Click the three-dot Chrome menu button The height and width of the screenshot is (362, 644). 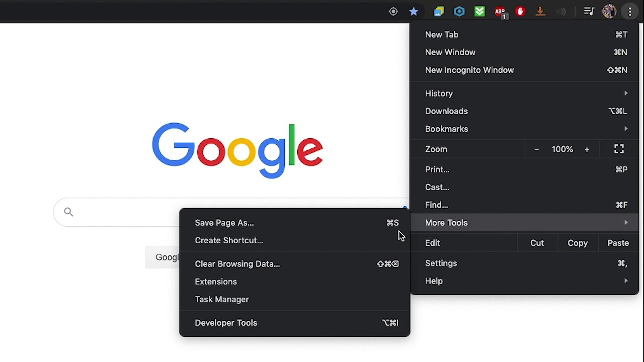coord(630,12)
